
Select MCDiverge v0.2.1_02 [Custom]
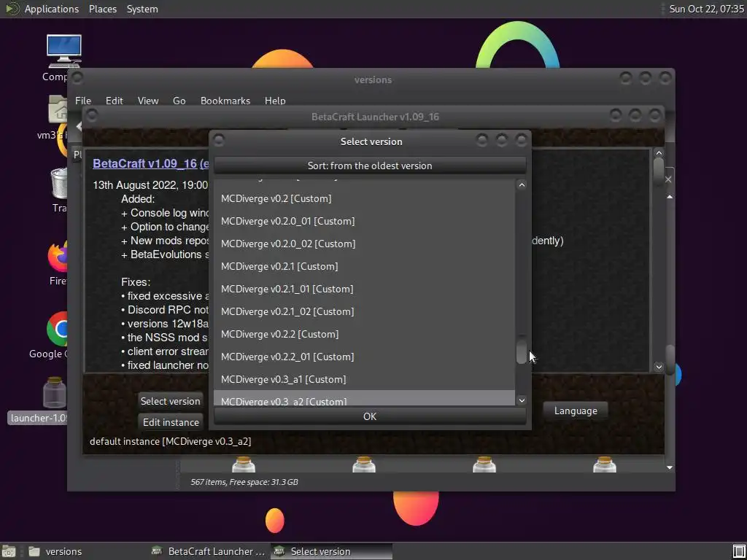[x=364, y=311]
